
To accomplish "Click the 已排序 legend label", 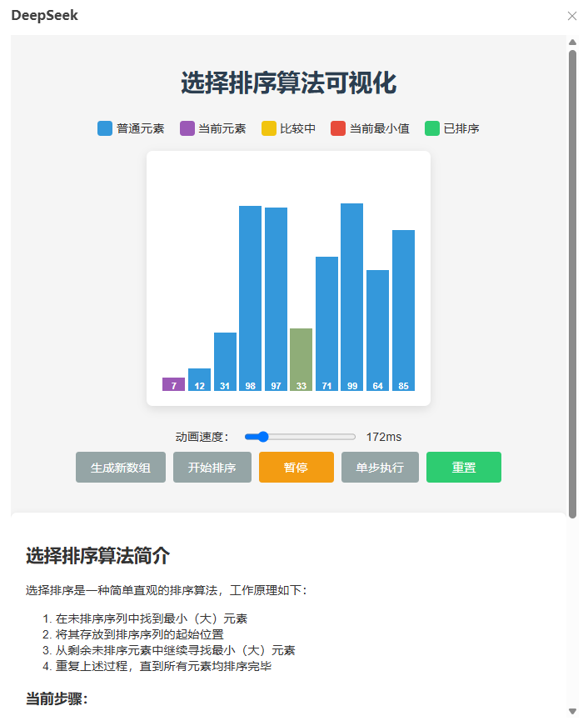I will (461, 128).
